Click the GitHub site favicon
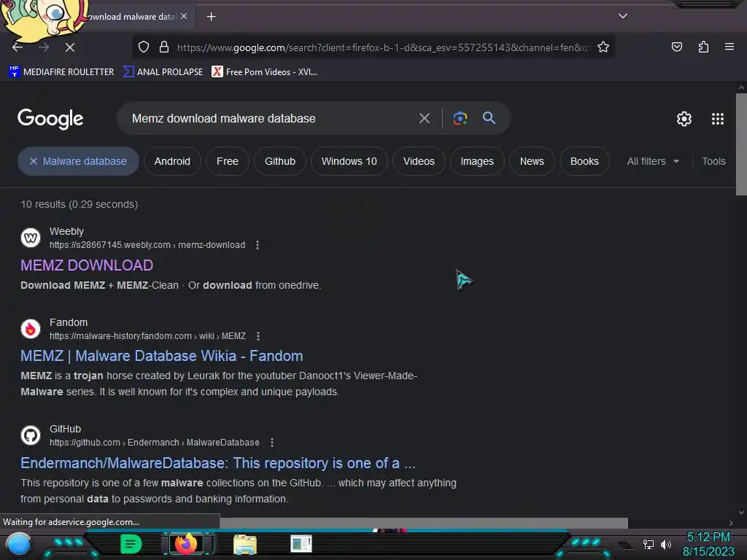The width and height of the screenshot is (747, 560). pos(31,435)
